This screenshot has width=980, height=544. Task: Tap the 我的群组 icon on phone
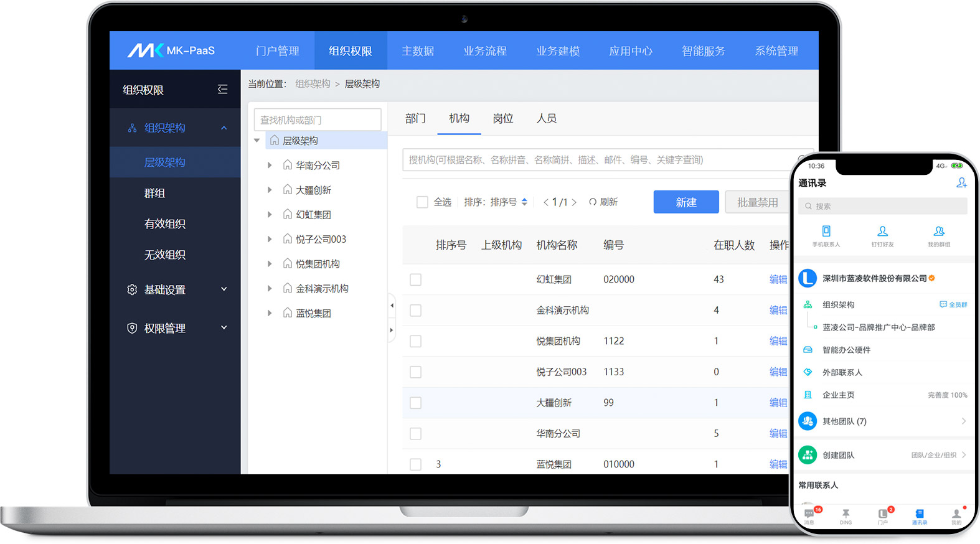click(939, 232)
